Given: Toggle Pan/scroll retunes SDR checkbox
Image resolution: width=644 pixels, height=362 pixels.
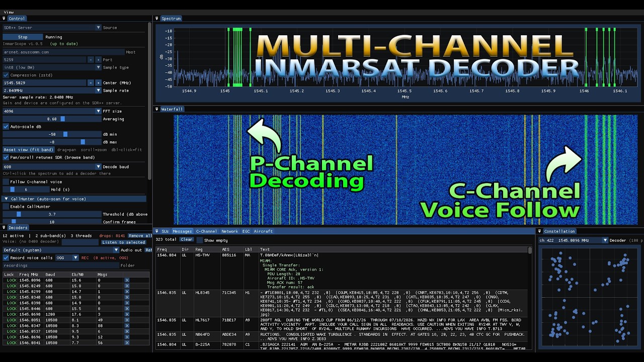Looking at the screenshot, I should pos(6,157).
